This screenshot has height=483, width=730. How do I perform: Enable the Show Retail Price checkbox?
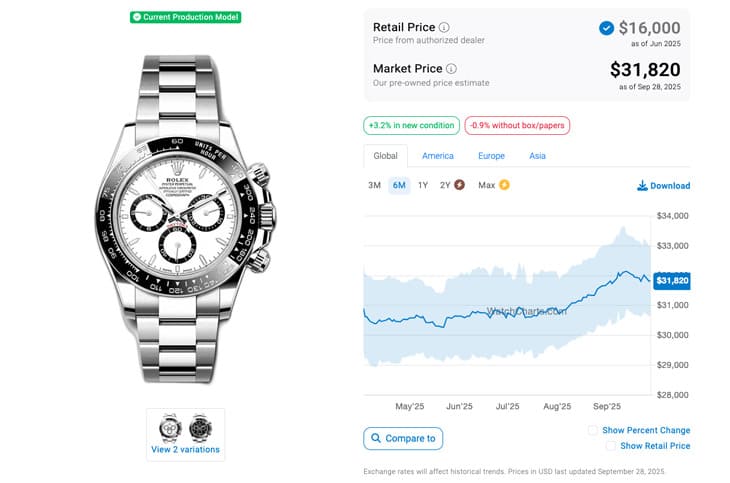pos(608,446)
